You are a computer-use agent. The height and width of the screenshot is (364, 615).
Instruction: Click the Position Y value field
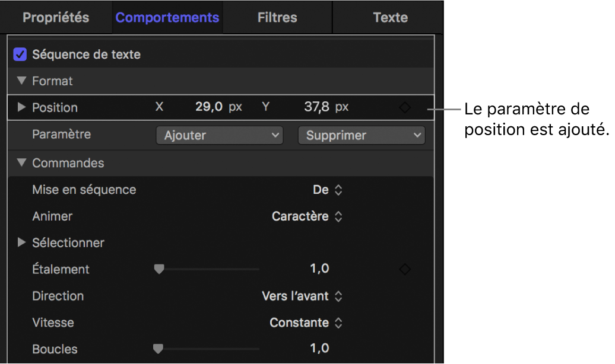point(318,107)
